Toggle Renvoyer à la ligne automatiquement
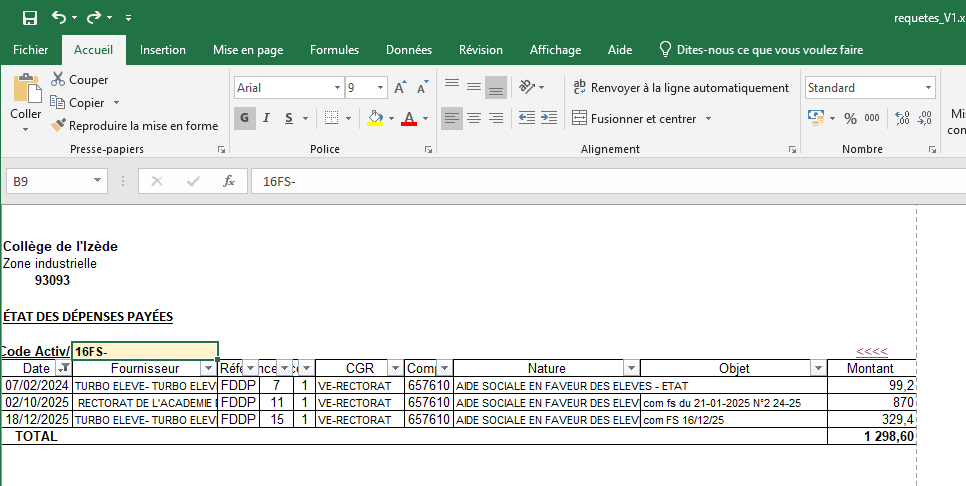This screenshot has width=966, height=486. tap(680, 88)
